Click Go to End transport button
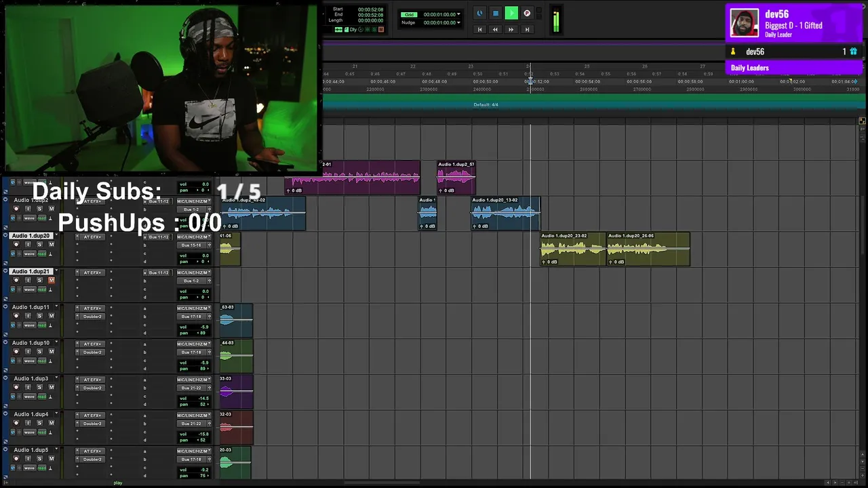Image resolution: width=868 pixels, height=488 pixels. tap(527, 29)
